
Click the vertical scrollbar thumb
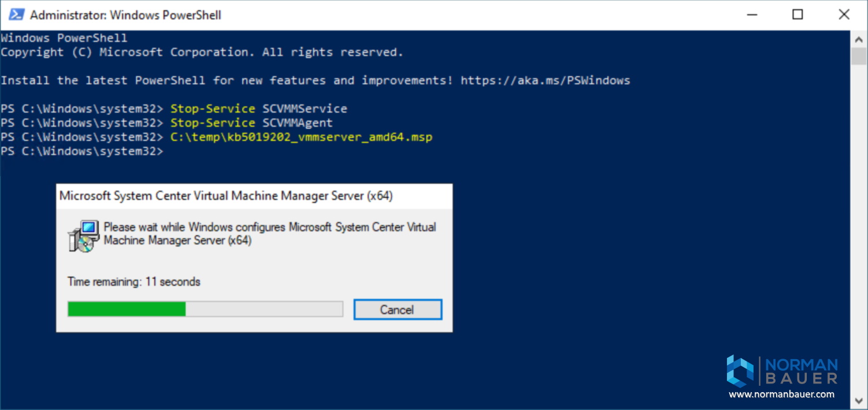point(859,56)
